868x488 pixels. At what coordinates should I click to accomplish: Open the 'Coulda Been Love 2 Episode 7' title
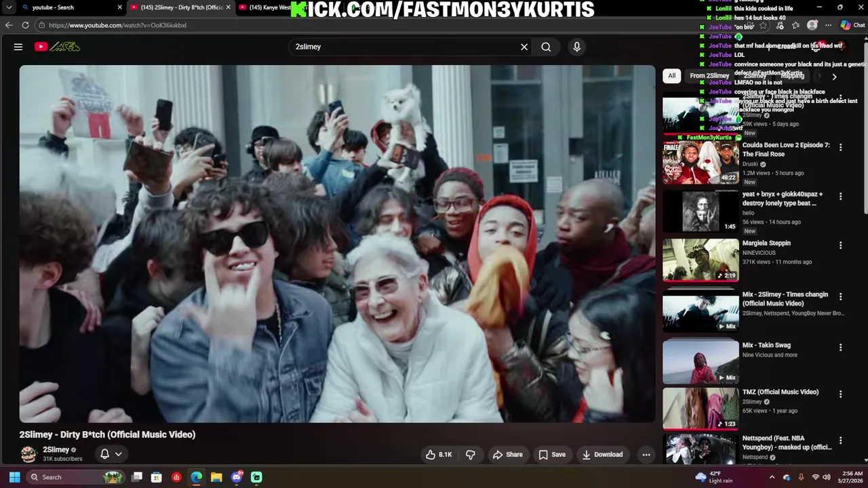point(786,150)
